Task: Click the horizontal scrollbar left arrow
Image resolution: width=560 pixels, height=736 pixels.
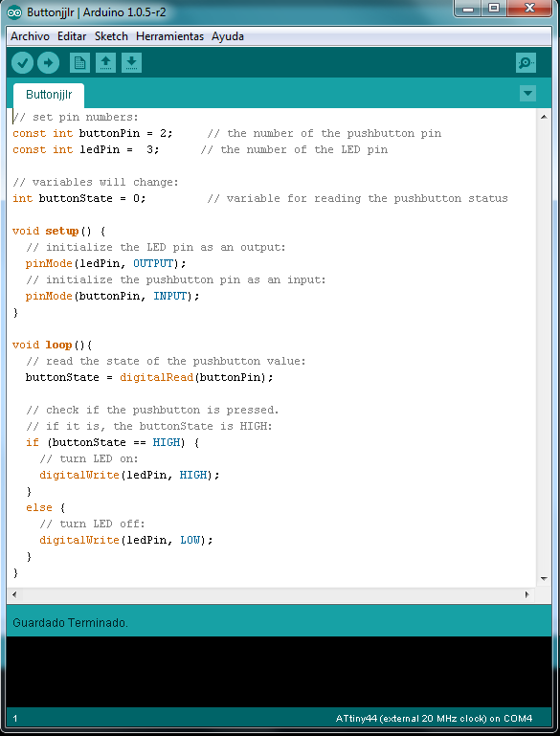Action: (x=14, y=594)
